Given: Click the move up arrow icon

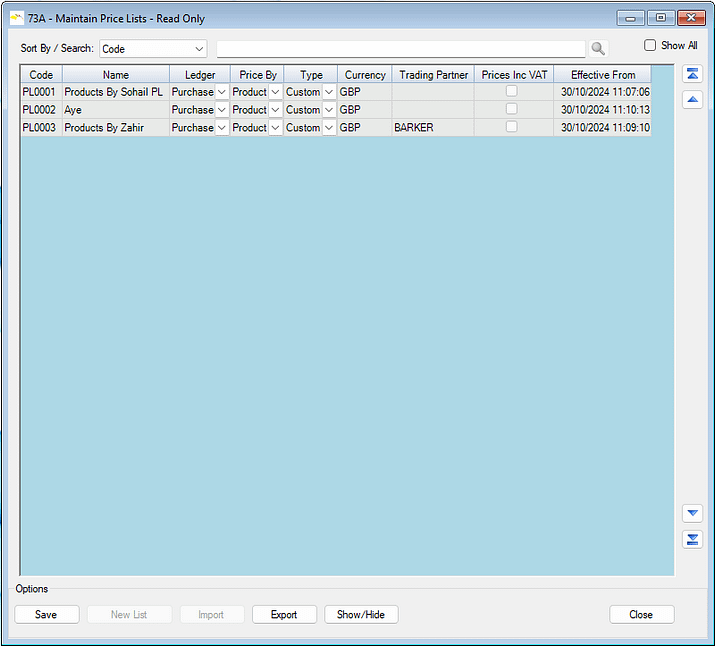Looking at the screenshot, I should [692, 99].
